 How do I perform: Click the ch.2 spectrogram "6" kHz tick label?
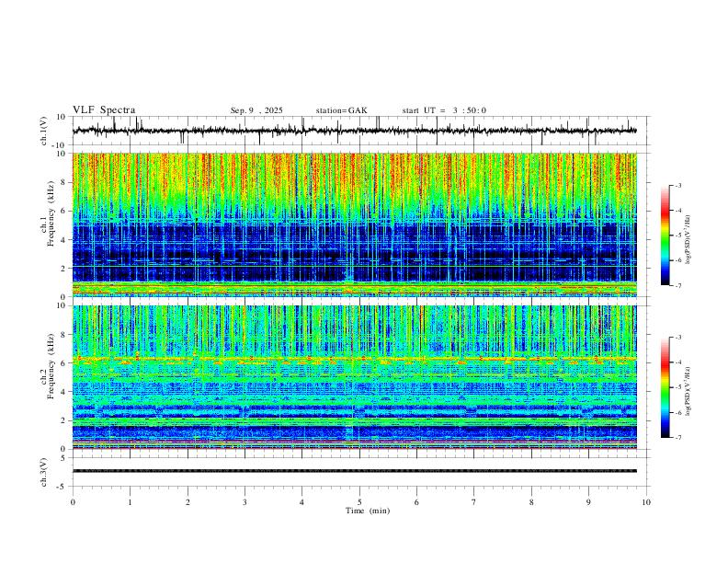pos(63,362)
